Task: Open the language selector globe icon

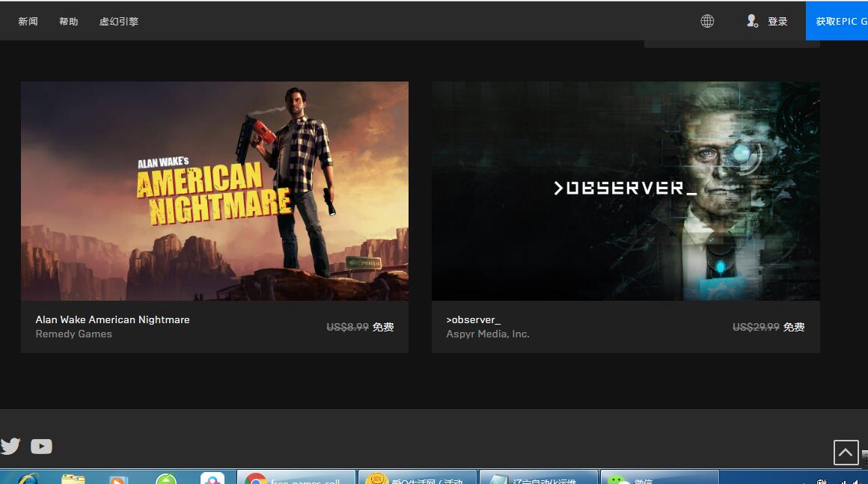Action: pos(707,21)
